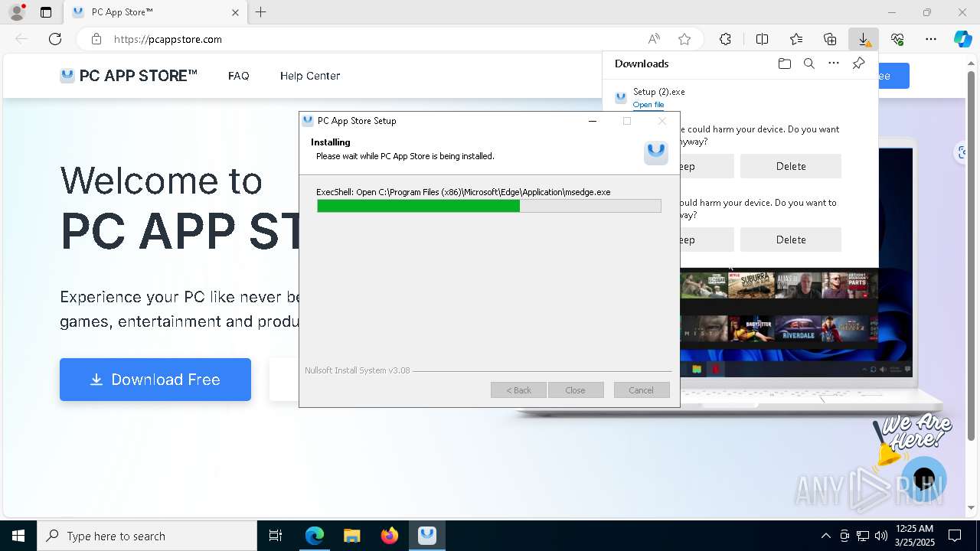Open More options in Downloads panel
The width and height of the screenshot is (980, 551).
click(x=834, y=64)
